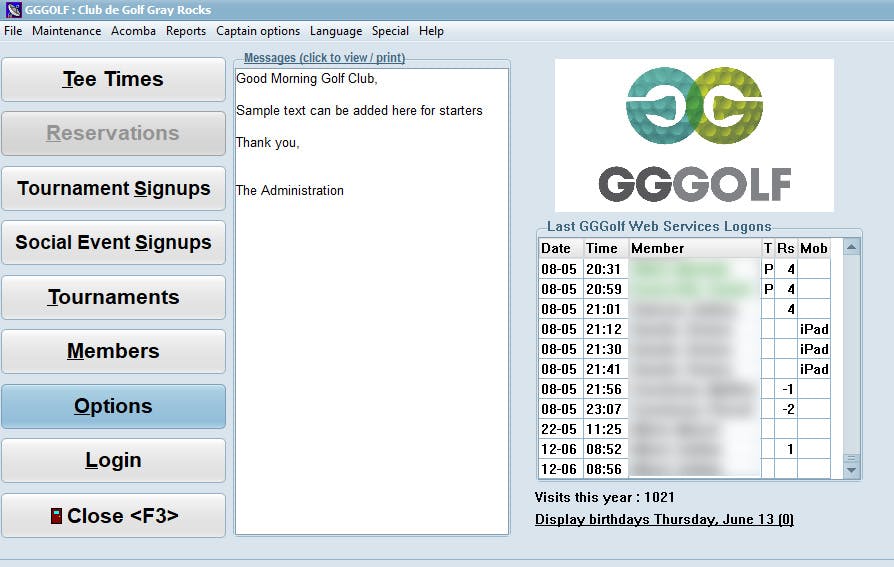Click the 'Visits this year : 1021' text
Image resolution: width=894 pixels, height=567 pixels.
coord(604,497)
